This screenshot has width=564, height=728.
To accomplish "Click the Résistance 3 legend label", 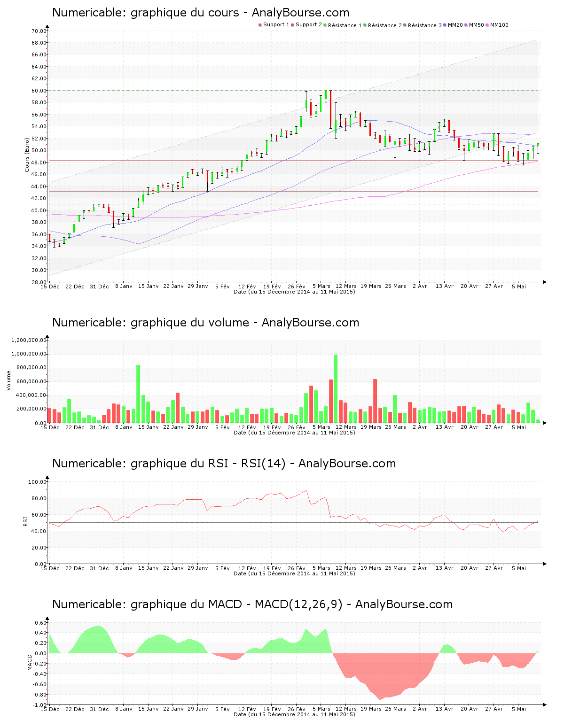I will click(425, 25).
